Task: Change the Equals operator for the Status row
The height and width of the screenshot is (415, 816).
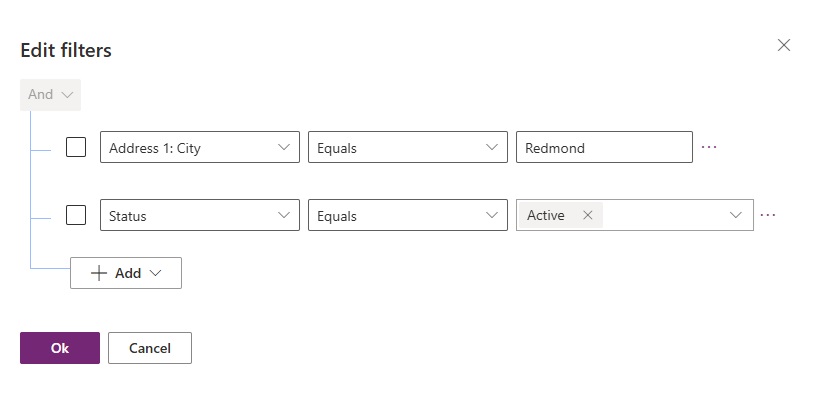Action: (x=408, y=215)
